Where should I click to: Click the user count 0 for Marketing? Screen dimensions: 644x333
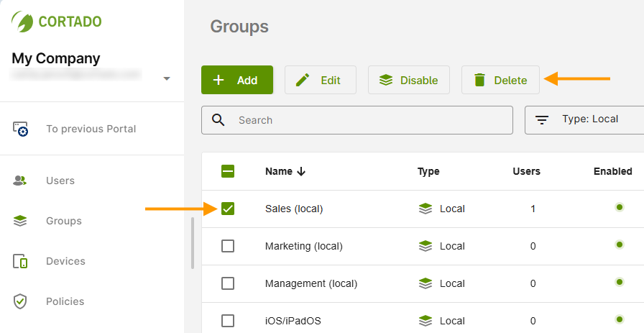pyautogui.click(x=533, y=246)
